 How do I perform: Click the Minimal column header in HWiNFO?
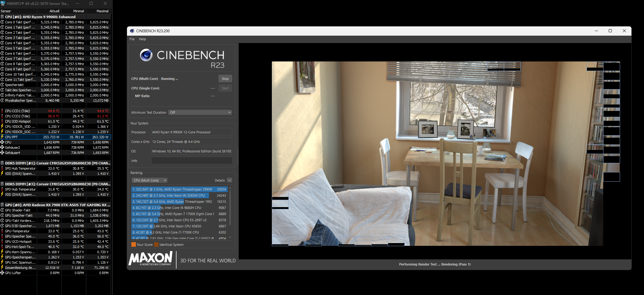coord(74,11)
